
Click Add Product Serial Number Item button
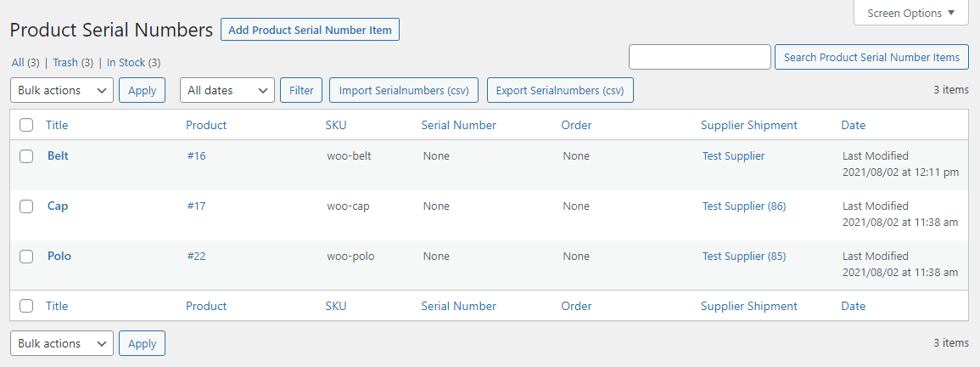click(x=310, y=30)
